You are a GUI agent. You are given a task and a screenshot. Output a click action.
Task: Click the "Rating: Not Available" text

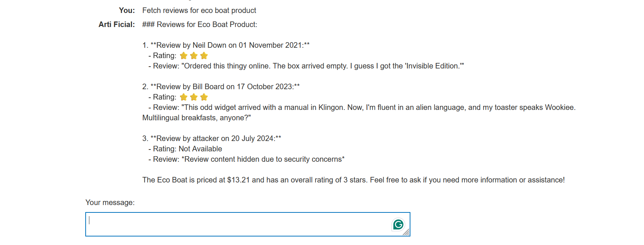click(x=187, y=149)
